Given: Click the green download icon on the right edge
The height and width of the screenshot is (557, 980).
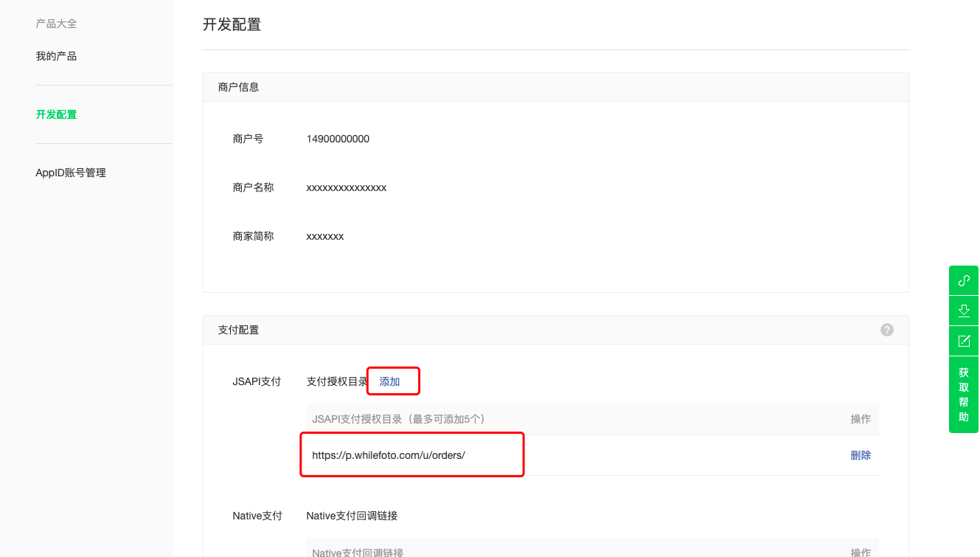Looking at the screenshot, I should coord(963,311).
